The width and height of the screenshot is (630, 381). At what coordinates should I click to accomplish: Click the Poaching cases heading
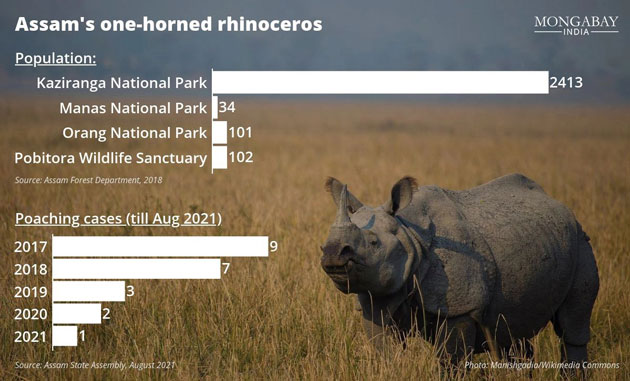point(118,219)
